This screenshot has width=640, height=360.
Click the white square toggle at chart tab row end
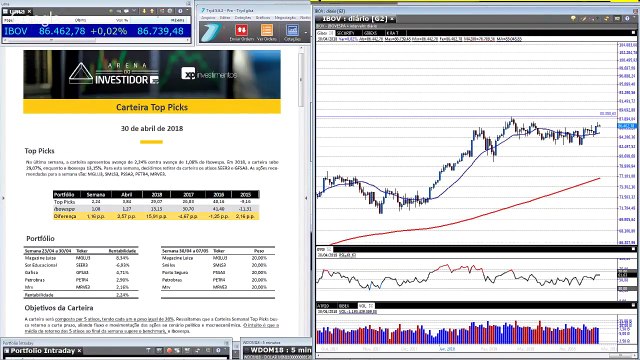click(x=633, y=33)
